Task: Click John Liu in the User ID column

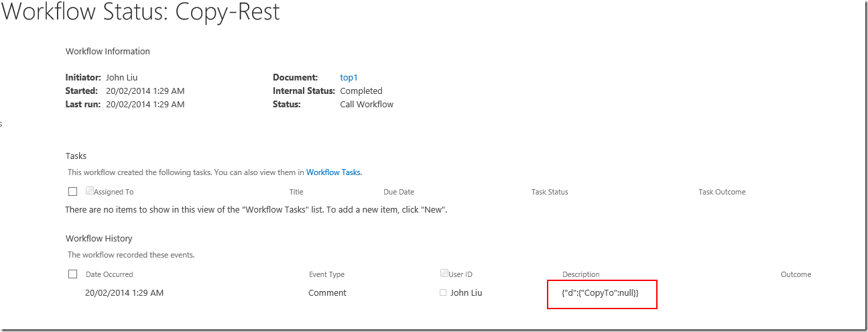Action: 466,293
